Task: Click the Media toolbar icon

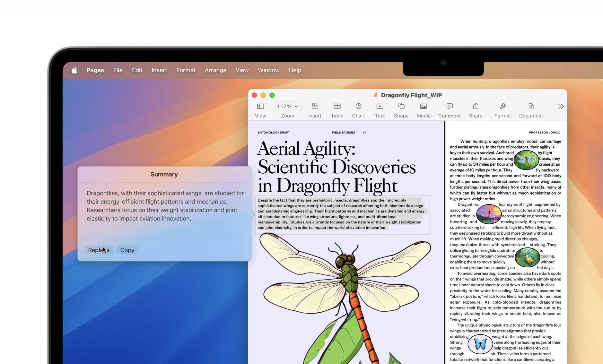Action: click(424, 106)
